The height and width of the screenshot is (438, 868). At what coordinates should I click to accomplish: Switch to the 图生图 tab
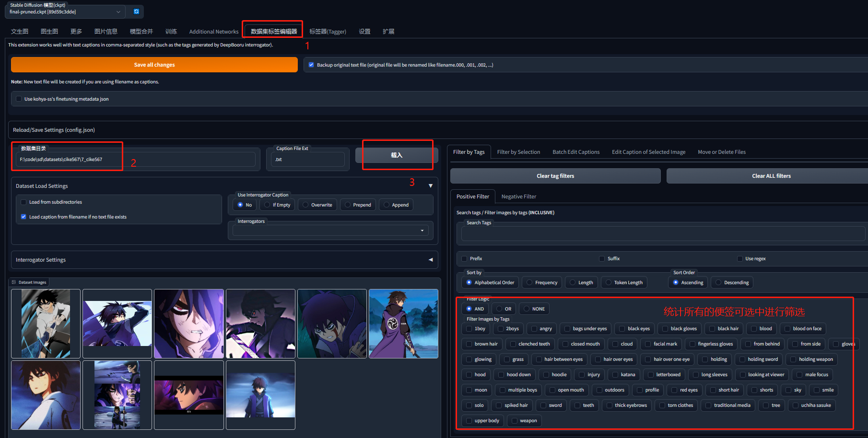point(49,32)
